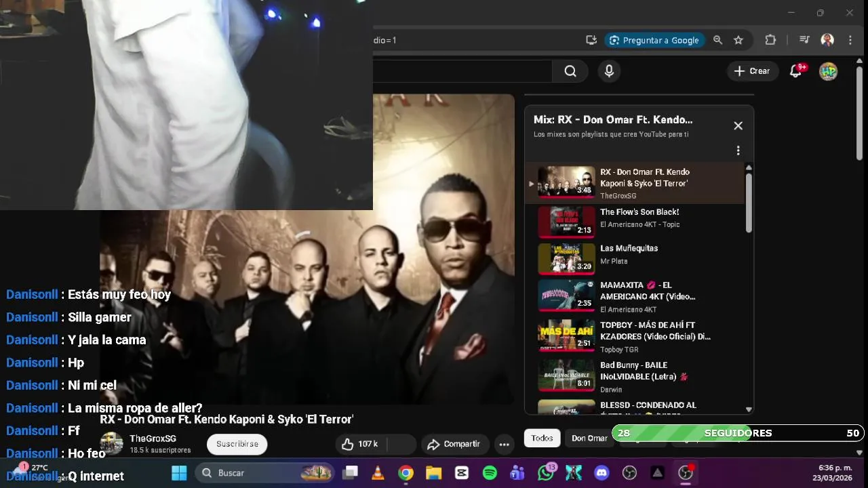
Task: Start voice search with the microphone icon
Action: [609, 71]
